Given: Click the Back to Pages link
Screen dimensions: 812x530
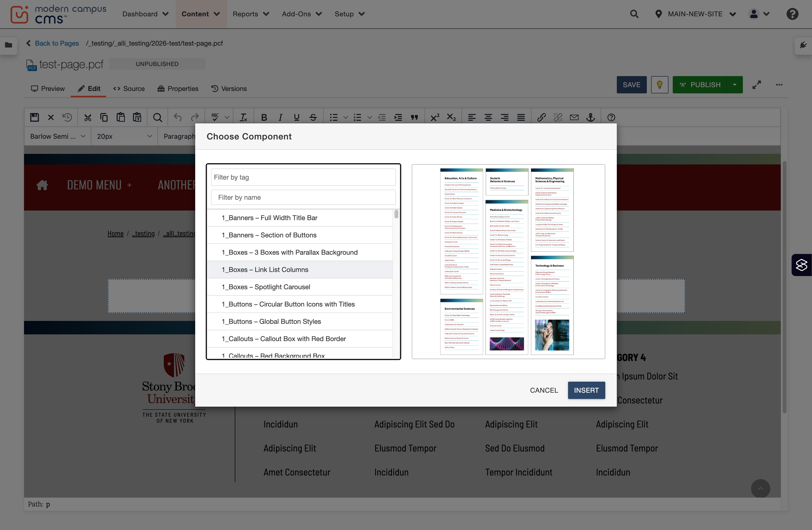Looking at the screenshot, I should (x=57, y=43).
